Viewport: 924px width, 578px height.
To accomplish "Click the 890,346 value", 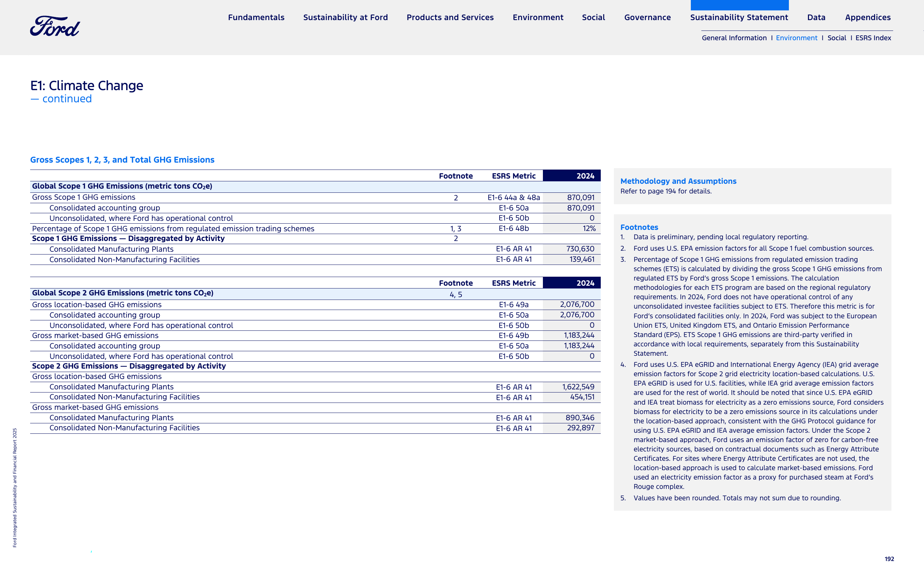I will pyautogui.click(x=580, y=418).
